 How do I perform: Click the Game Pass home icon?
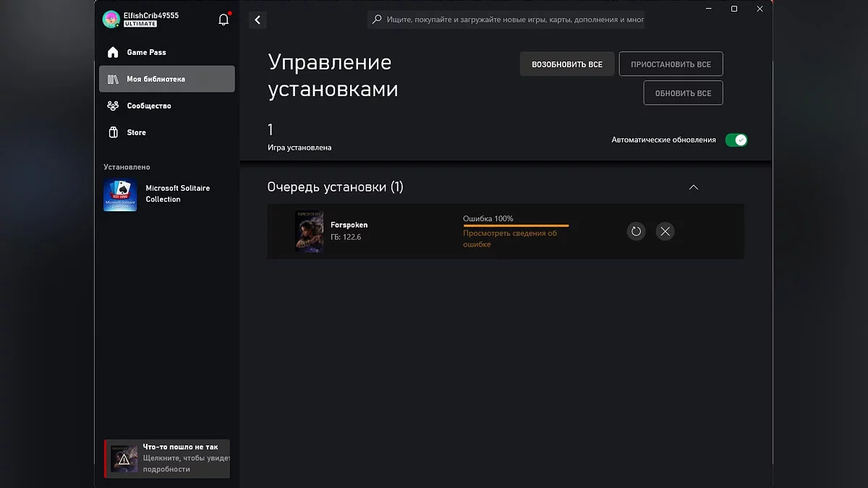pyautogui.click(x=113, y=52)
